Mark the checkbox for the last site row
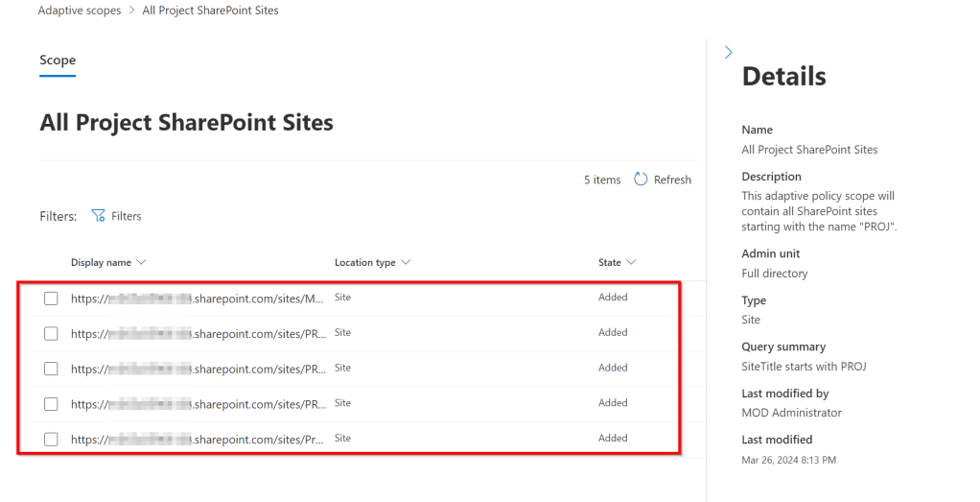This screenshot has width=980, height=502. (51, 440)
